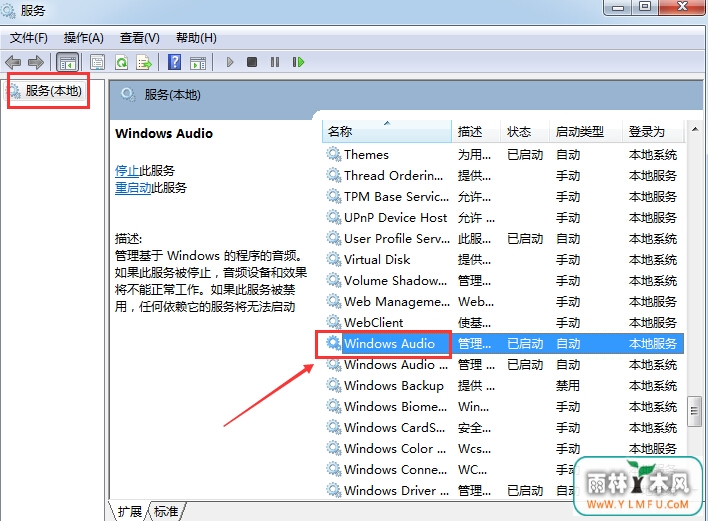The height and width of the screenshot is (521, 708).
Task: Click the gear icon beside Themes
Action: [334, 154]
